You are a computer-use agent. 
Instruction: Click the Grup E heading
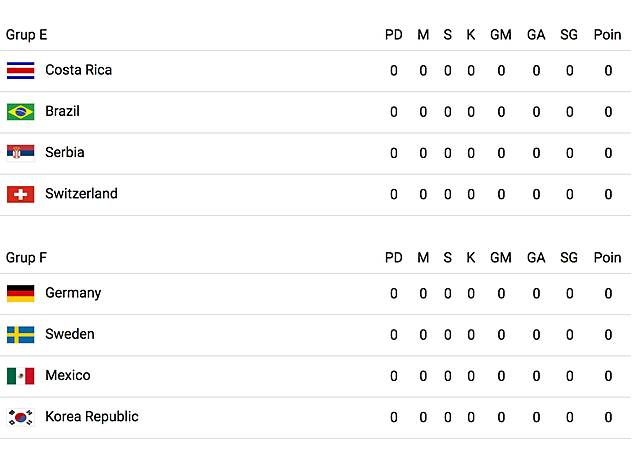[x=26, y=35]
